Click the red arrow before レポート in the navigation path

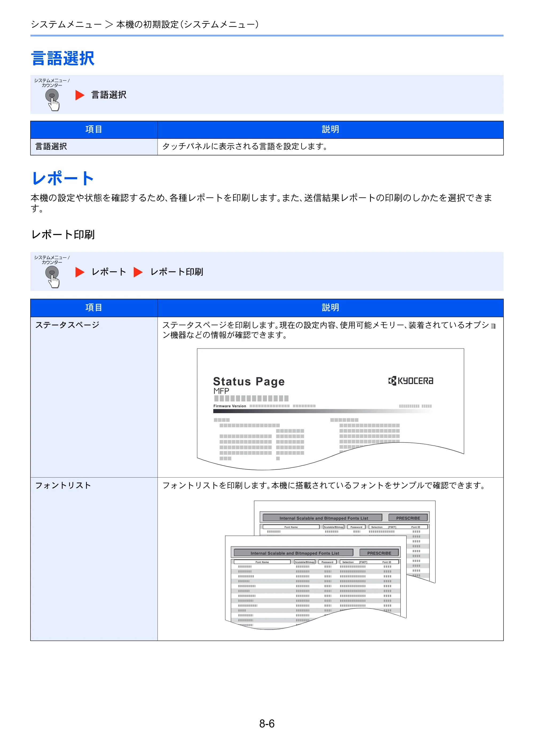[80, 272]
